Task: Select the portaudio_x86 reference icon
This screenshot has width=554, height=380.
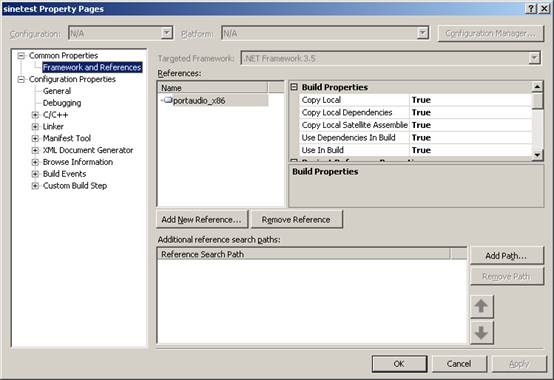Action: [x=168, y=100]
